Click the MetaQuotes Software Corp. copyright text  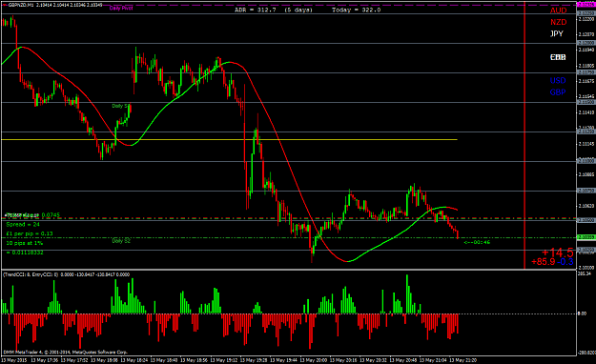click(x=66, y=353)
